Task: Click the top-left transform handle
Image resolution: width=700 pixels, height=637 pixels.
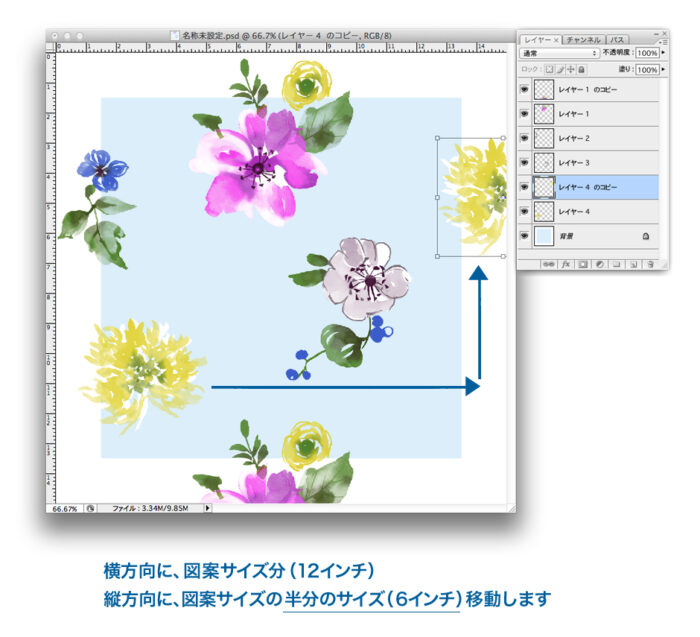Action: [x=438, y=138]
